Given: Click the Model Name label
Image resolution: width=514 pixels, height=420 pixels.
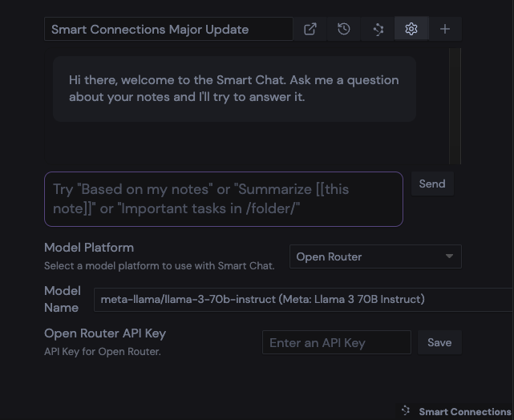Looking at the screenshot, I should click(x=63, y=299).
